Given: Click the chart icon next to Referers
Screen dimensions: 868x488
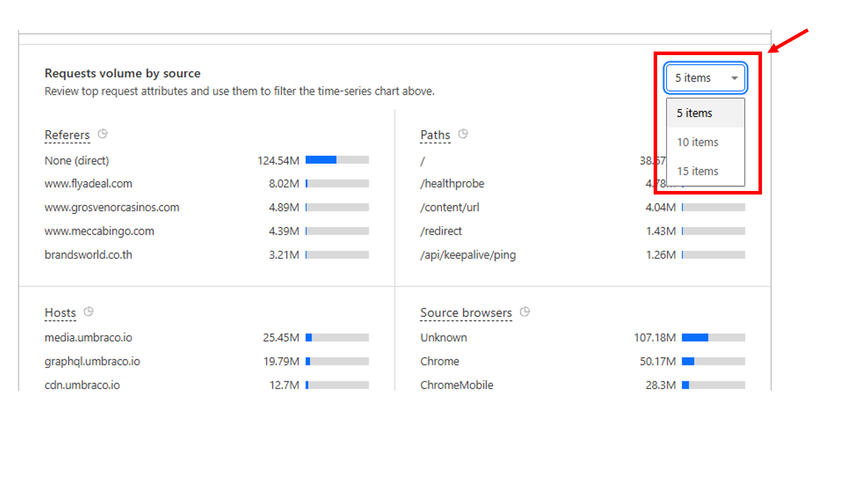Looking at the screenshot, I should click(x=102, y=134).
